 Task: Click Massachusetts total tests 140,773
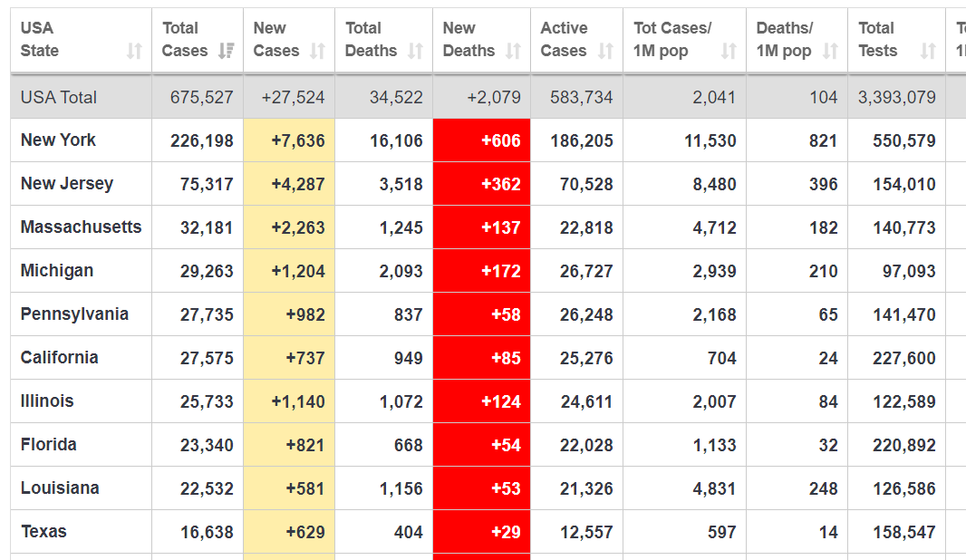(x=904, y=228)
